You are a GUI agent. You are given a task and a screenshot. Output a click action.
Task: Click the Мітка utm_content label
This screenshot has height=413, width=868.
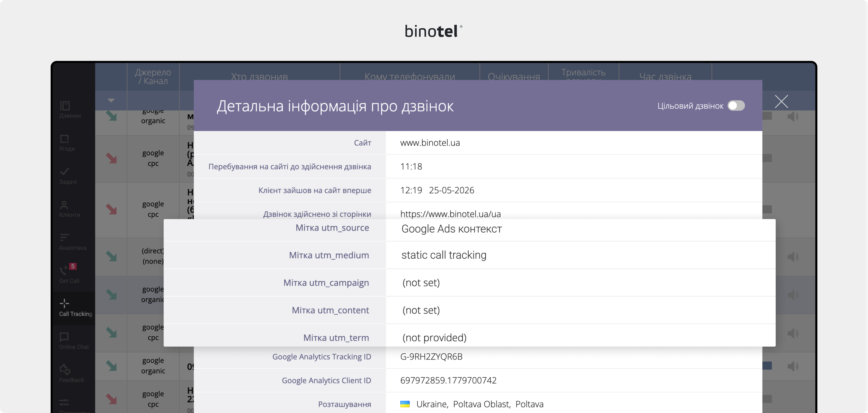(330, 310)
